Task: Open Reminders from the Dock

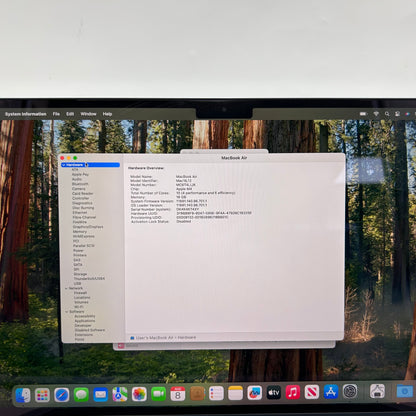Action: (x=216, y=393)
